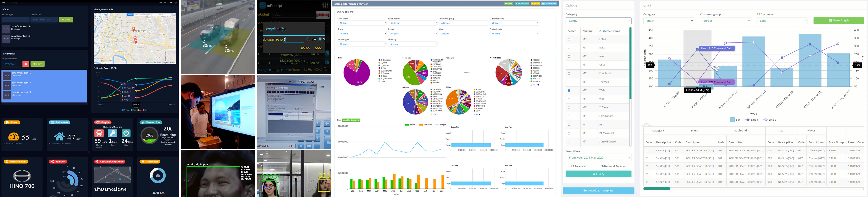Select the UFM customer radio button
Screen dimensions: 868x197
tap(569, 65)
